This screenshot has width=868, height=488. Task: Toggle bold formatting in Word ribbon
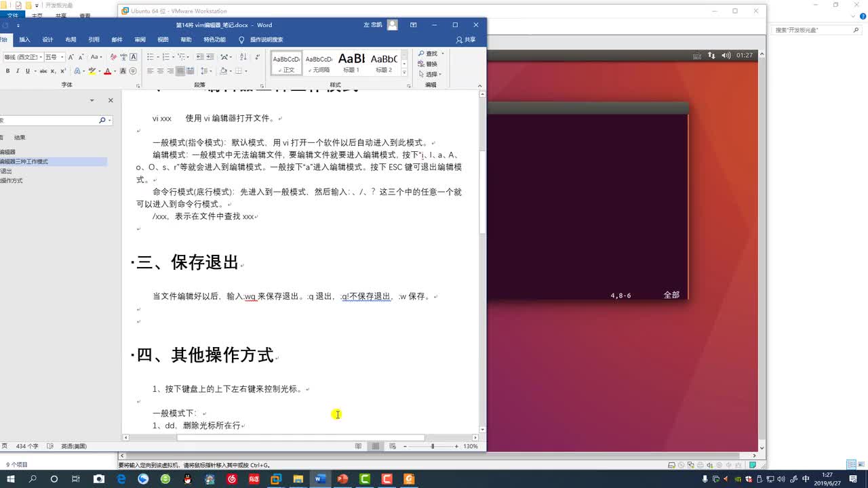click(x=7, y=71)
